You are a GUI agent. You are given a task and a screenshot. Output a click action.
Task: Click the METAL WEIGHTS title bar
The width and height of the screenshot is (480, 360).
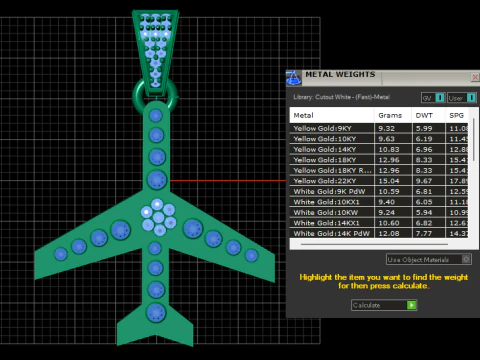coord(383,77)
